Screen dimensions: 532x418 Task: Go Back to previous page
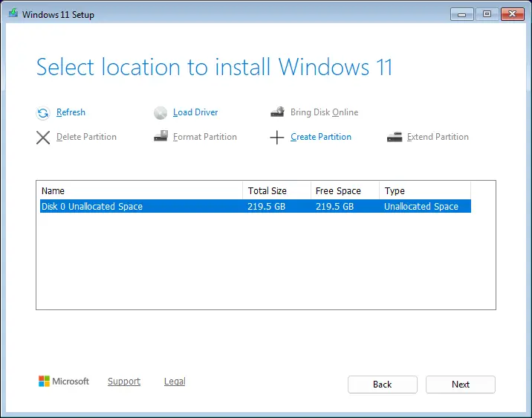point(383,385)
